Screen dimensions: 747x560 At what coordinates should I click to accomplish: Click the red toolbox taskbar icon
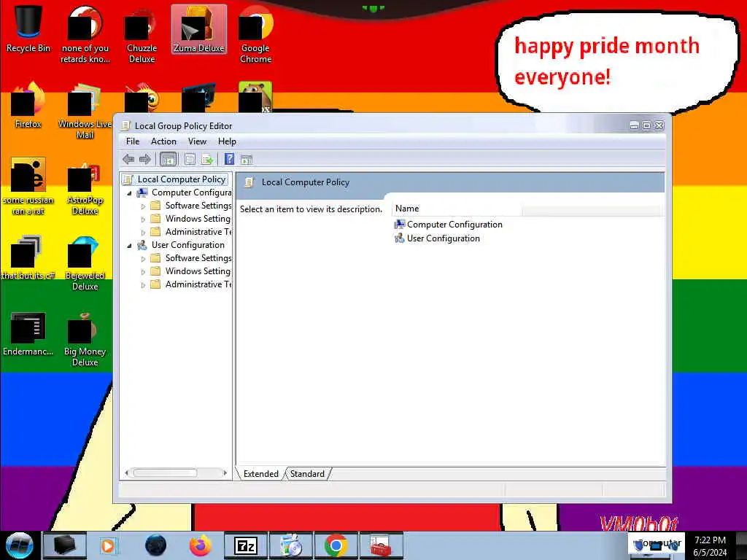click(381, 545)
